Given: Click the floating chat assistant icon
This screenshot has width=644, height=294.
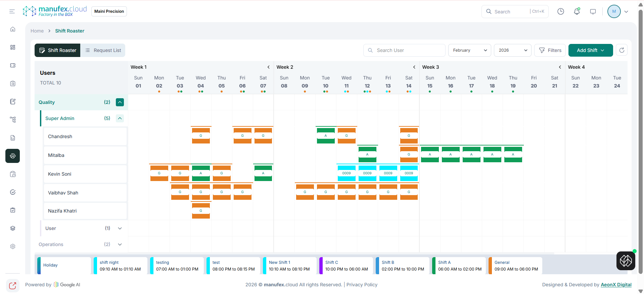Looking at the screenshot, I should (x=626, y=261).
